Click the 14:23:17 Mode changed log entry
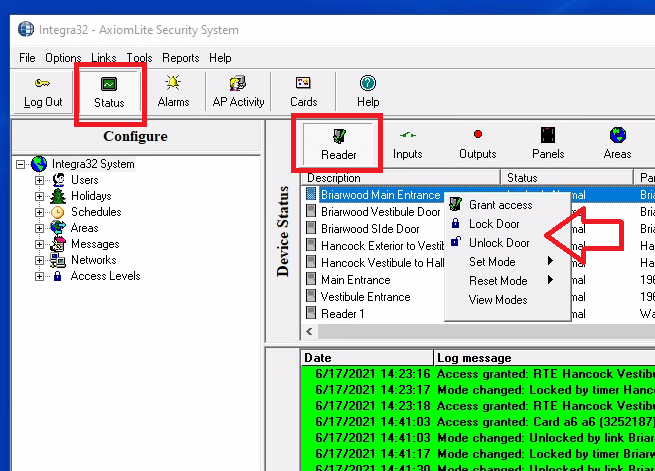 pyautogui.click(x=478, y=390)
